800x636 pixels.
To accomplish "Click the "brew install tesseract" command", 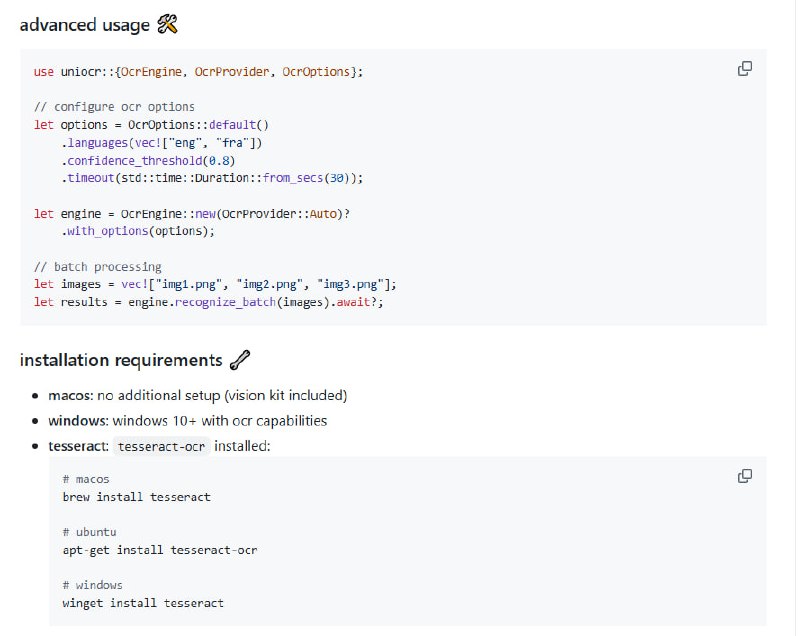I will coord(136,497).
